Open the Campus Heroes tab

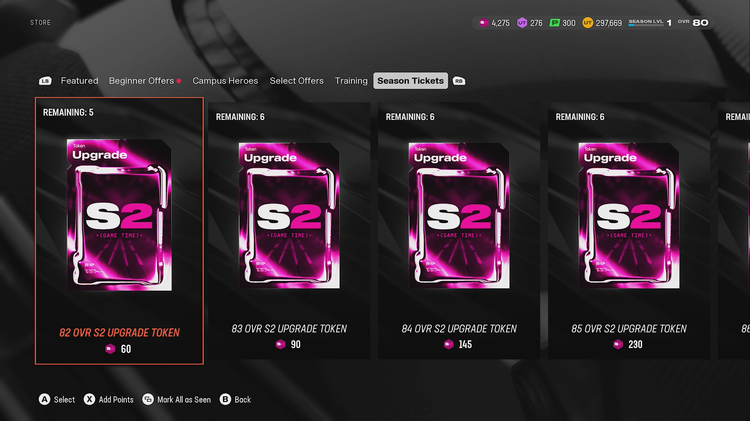225,81
